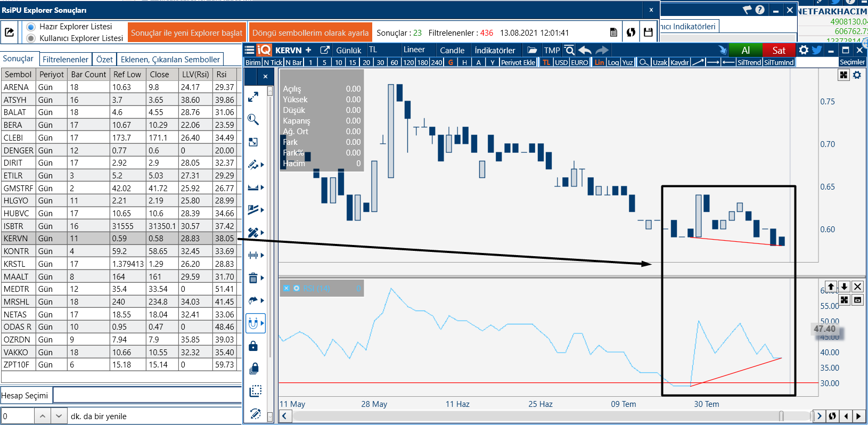Image resolution: width=868 pixels, height=425 pixels.
Task: Select Kullanıcı Explorer Listesi radio button
Action: coord(31,38)
